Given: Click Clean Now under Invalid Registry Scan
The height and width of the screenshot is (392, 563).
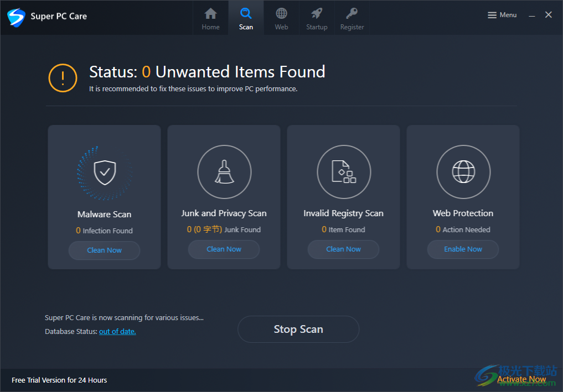Looking at the screenshot, I should pyautogui.click(x=343, y=249).
